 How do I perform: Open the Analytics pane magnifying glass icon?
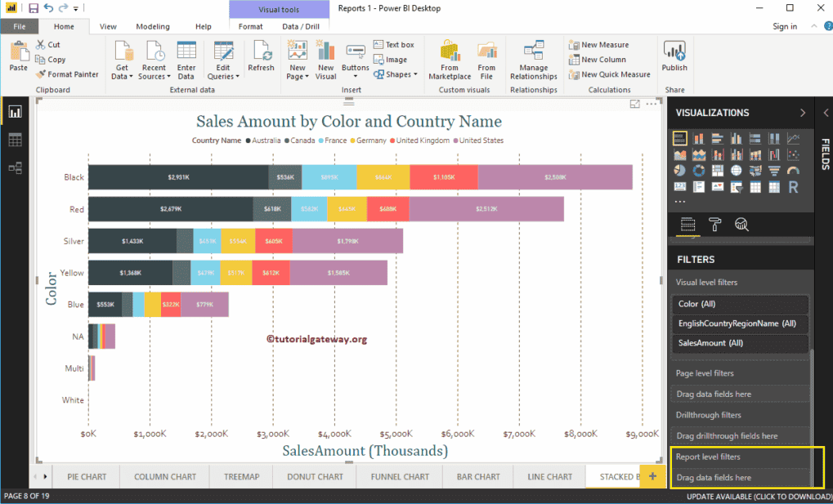(742, 225)
